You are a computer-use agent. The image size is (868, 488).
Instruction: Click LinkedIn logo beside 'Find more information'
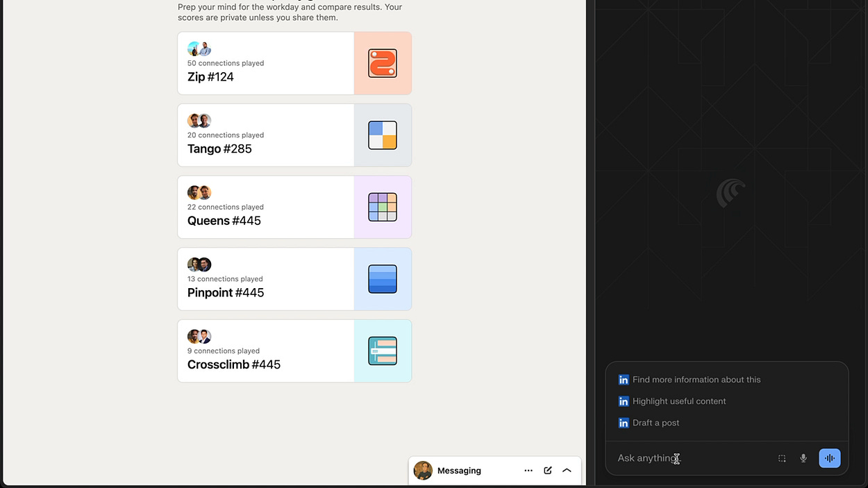[624, 380]
